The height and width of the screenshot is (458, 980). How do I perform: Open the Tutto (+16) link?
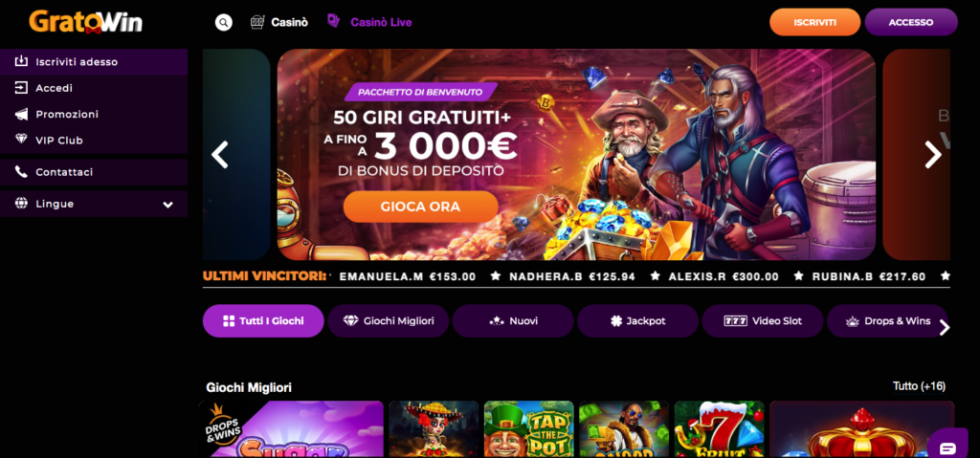[x=919, y=386]
